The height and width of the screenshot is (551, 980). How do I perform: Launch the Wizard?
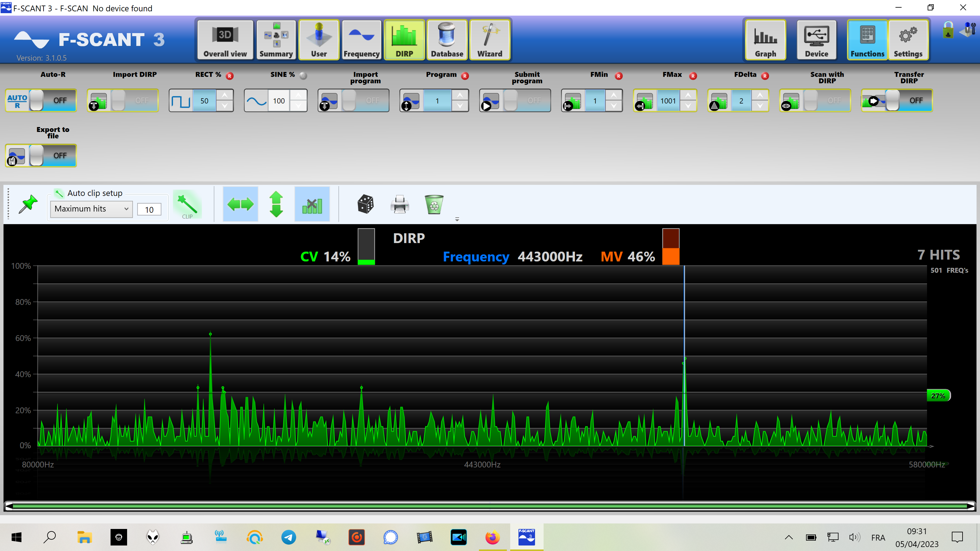(490, 39)
